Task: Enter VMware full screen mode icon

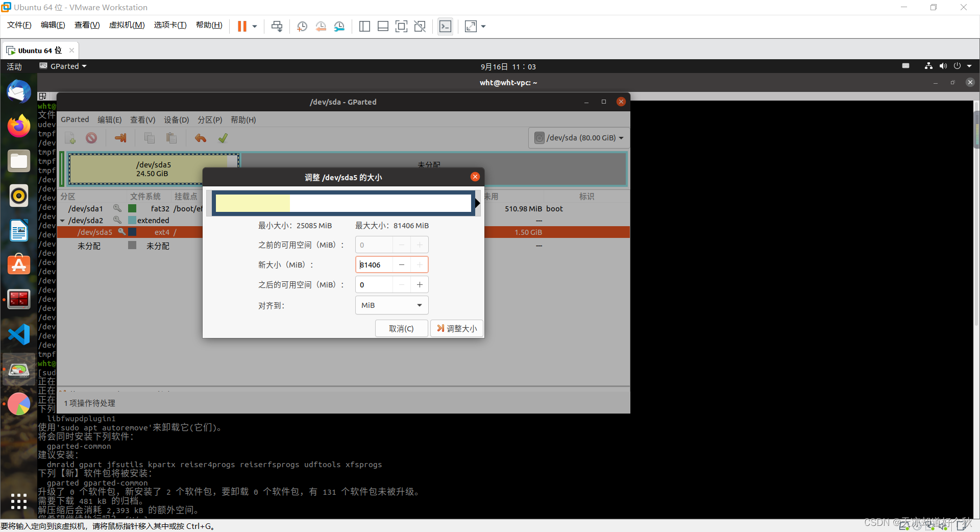Action: (401, 26)
